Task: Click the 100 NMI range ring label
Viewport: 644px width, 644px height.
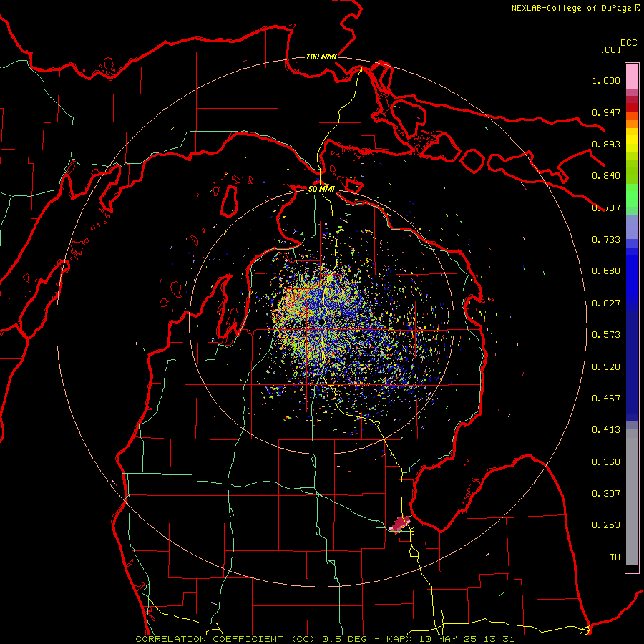Action: [x=321, y=57]
